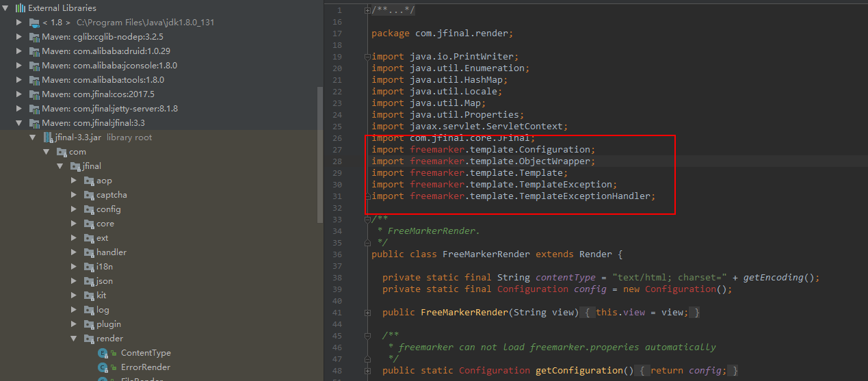Expand the plugin package arrow

coord(74,324)
